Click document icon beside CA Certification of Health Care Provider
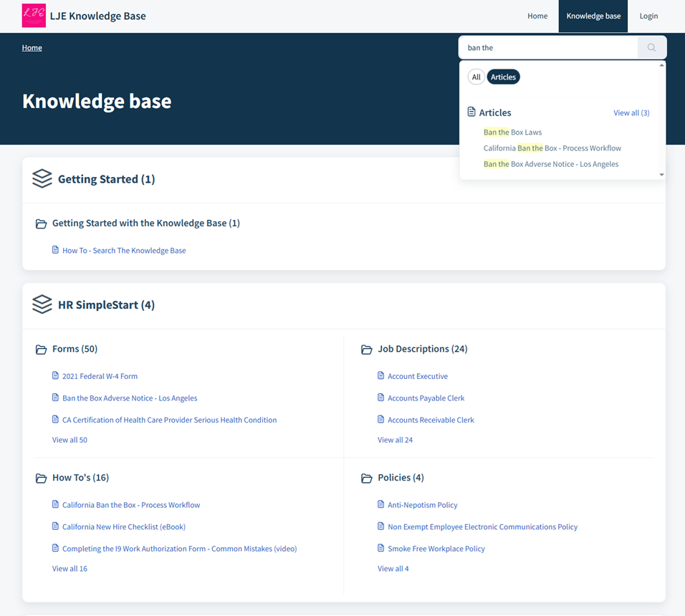Image resolution: width=685 pixels, height=616 pixels. point(55,419)
